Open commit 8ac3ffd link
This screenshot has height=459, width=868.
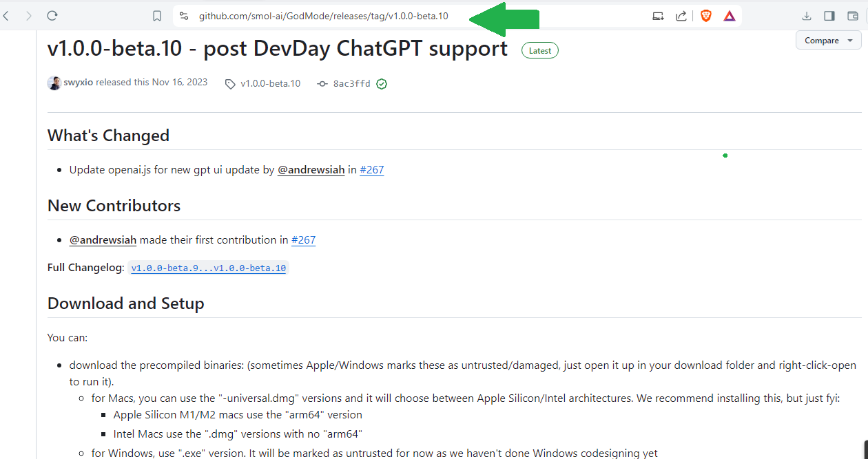click(x=344, y=84)
